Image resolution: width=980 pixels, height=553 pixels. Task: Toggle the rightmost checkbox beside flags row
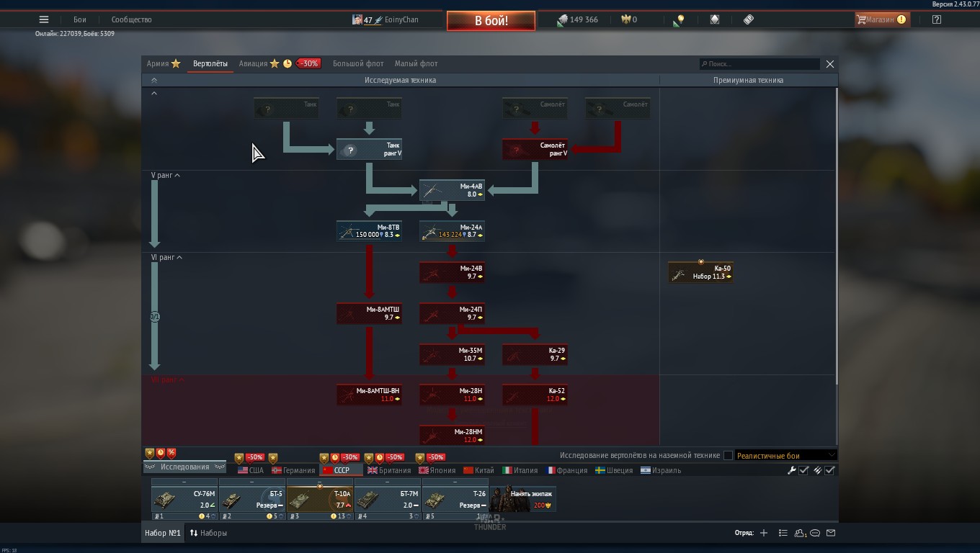[830, 470]
